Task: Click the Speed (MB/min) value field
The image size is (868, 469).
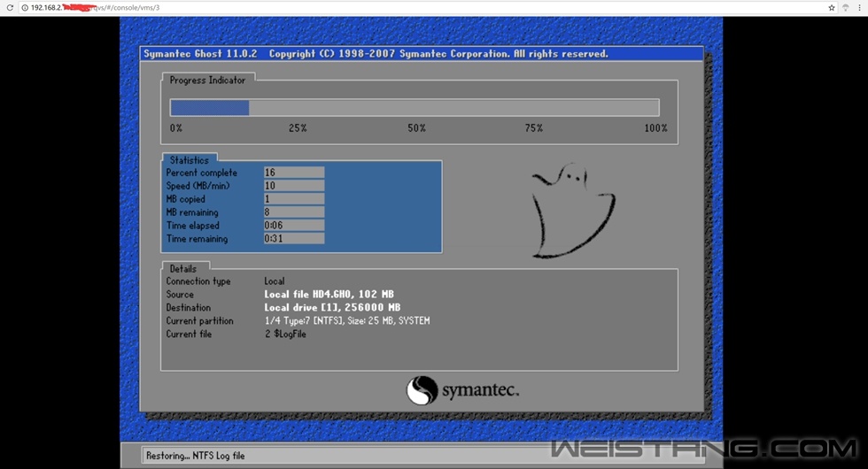Action: [294, 186]
